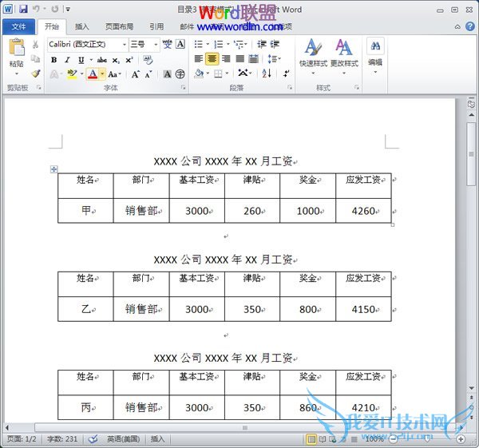The width and height of the screenshot is (479, 448).
Task: Toggle Print Layout view in the status bar
Action: (311, 439)
